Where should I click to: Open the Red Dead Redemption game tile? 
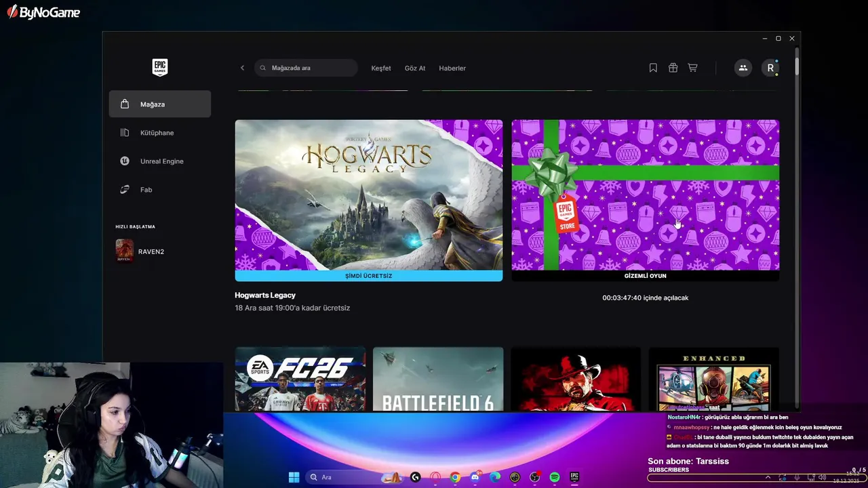click(x=576, y=379)
